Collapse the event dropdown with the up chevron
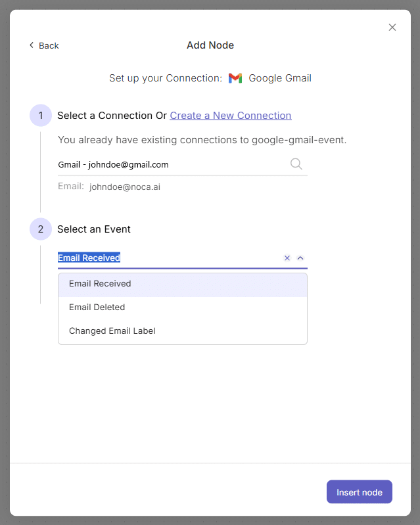This screenshot has width=420, height=525. pos(300,258)
